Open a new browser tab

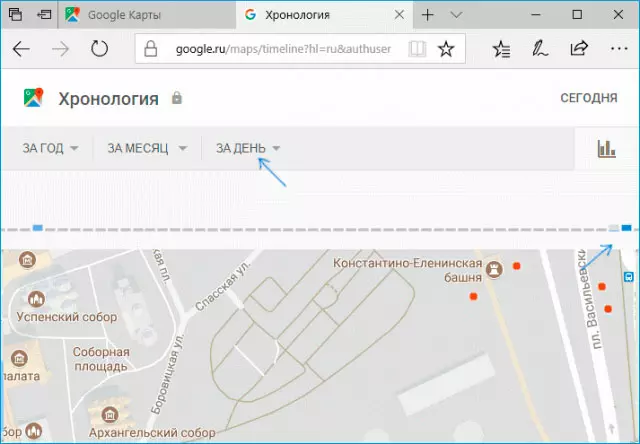(x=427, y=15)
